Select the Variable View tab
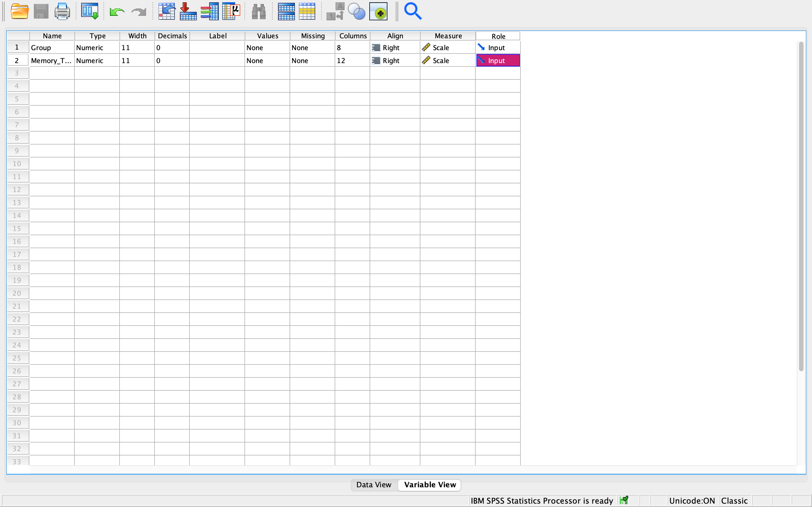Screen dimensions: 812x507 [x=430, y=484]
